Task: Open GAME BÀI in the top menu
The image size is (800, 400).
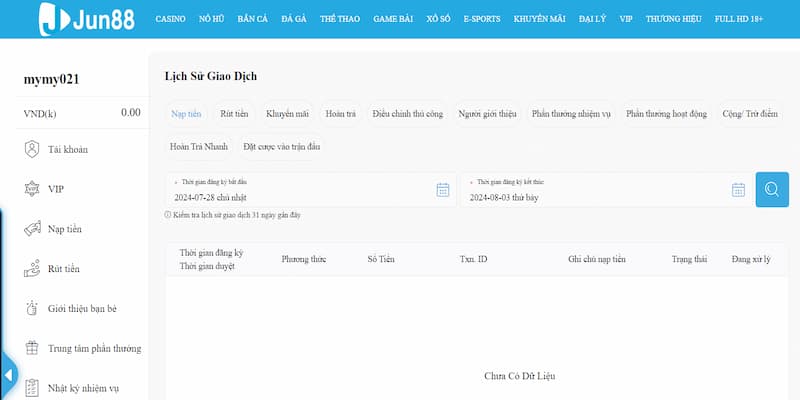Action: (x=393, y=19)
